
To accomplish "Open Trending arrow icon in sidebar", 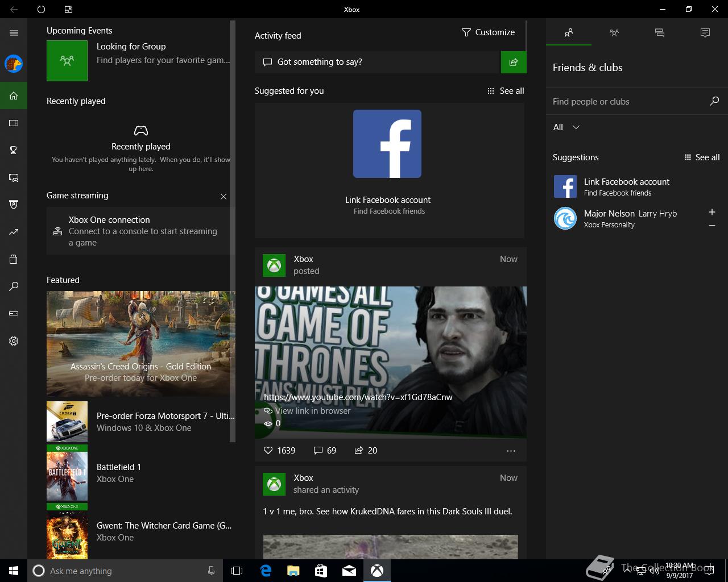I will [x=14, y=232].
